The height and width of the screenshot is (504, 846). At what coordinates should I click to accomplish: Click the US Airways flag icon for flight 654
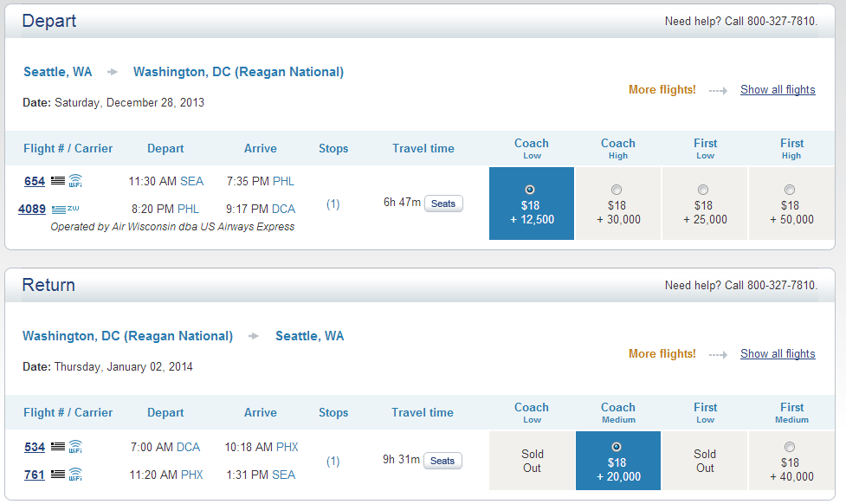(x=58, y=181)
